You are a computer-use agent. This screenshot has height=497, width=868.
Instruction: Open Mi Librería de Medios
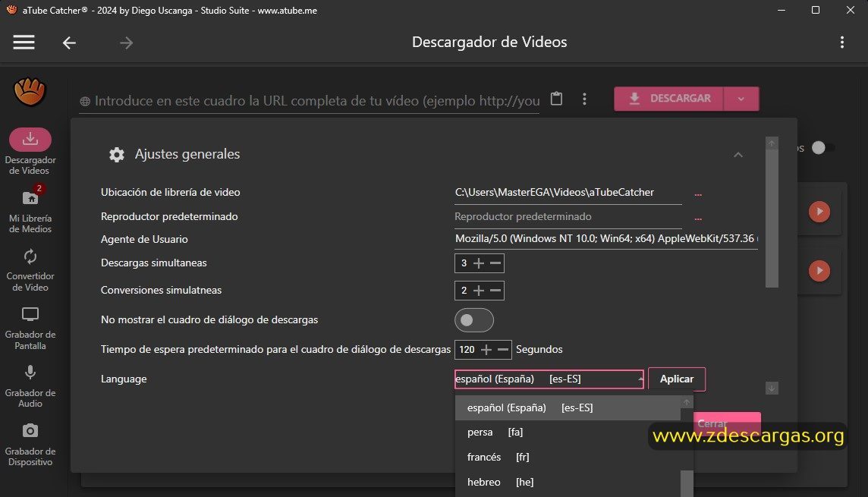point(30,209)
